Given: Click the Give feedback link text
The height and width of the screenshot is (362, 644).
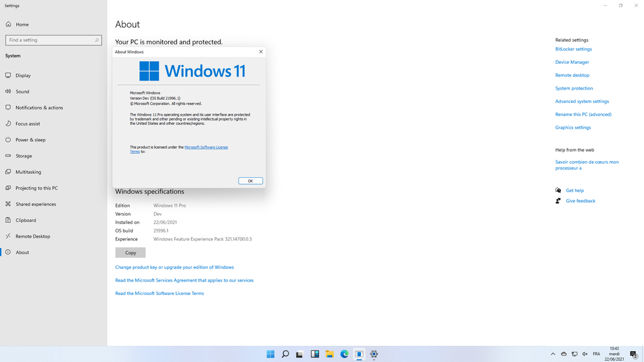Looking at the screenshot, I should (x=580, y=201).
